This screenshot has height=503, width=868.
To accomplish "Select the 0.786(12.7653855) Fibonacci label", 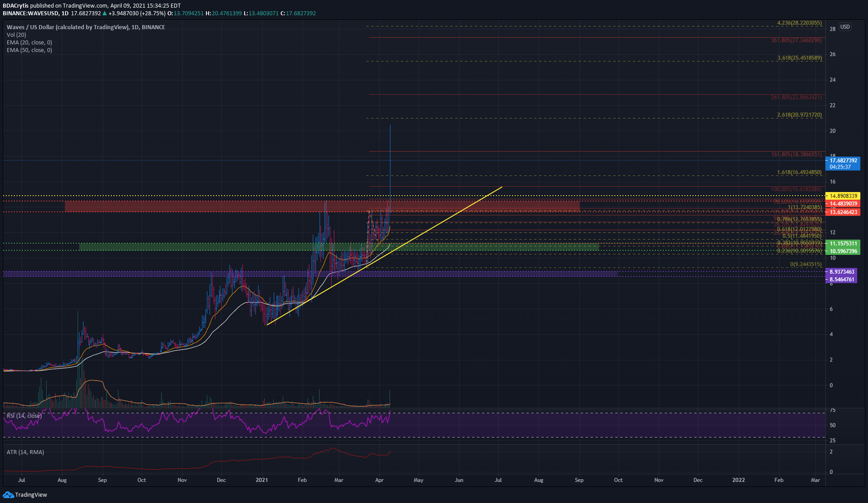I will (x=799, y=219).
